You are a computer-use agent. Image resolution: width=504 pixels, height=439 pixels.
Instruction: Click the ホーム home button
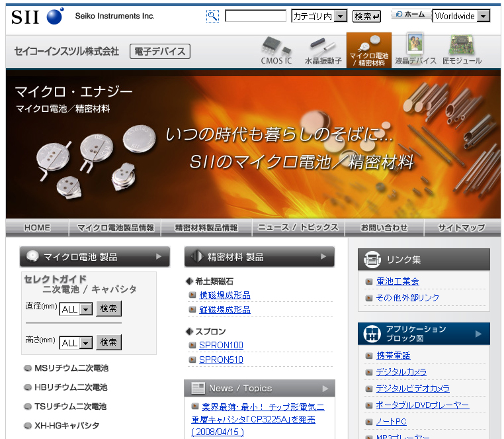[411, 15]
